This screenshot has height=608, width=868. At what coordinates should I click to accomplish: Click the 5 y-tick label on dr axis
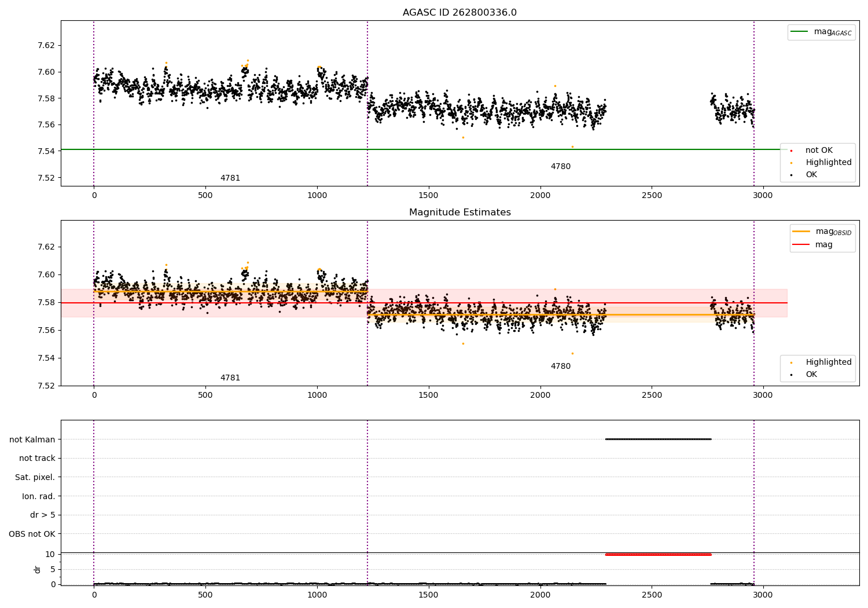pos(53,570)
